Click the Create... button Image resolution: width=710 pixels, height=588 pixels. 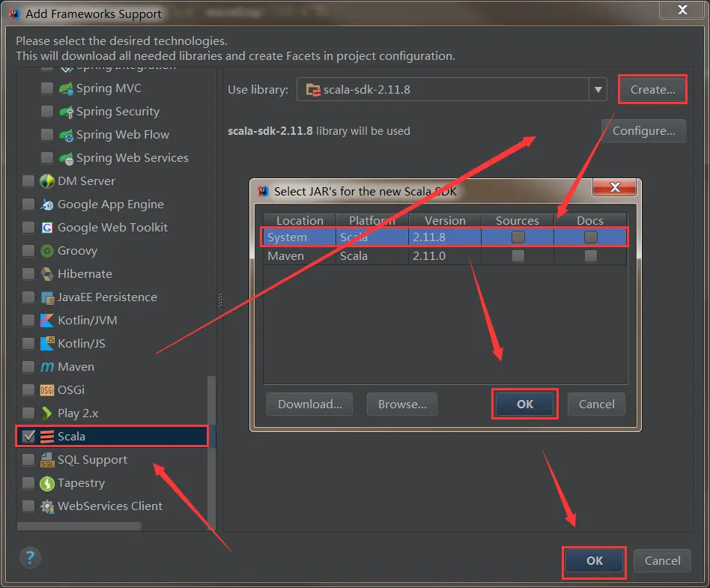coord(652,90)
